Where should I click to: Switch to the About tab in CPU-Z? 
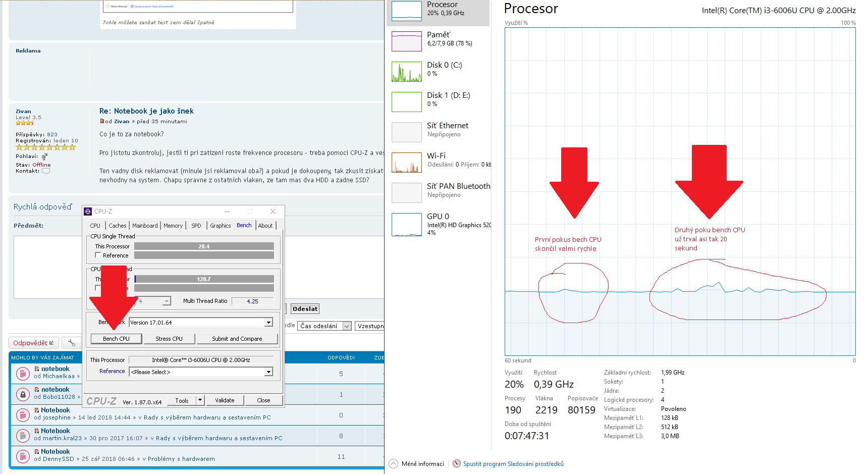[265, 226]
